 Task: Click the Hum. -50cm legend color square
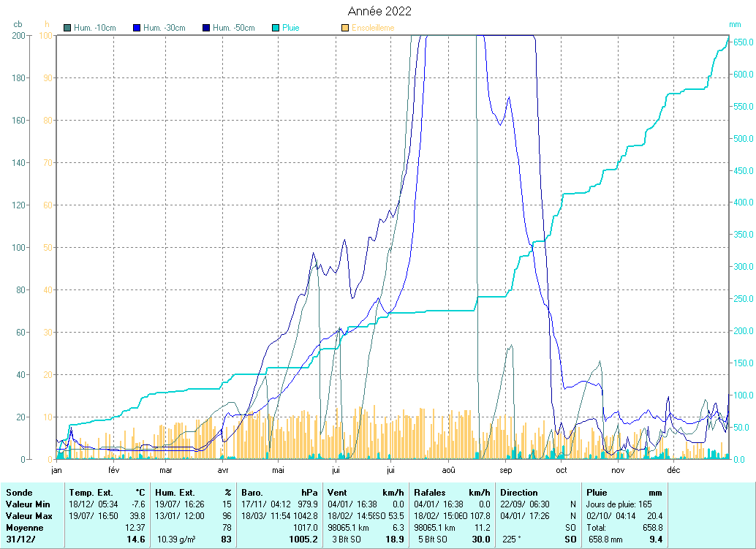click(x=206, y=28)
